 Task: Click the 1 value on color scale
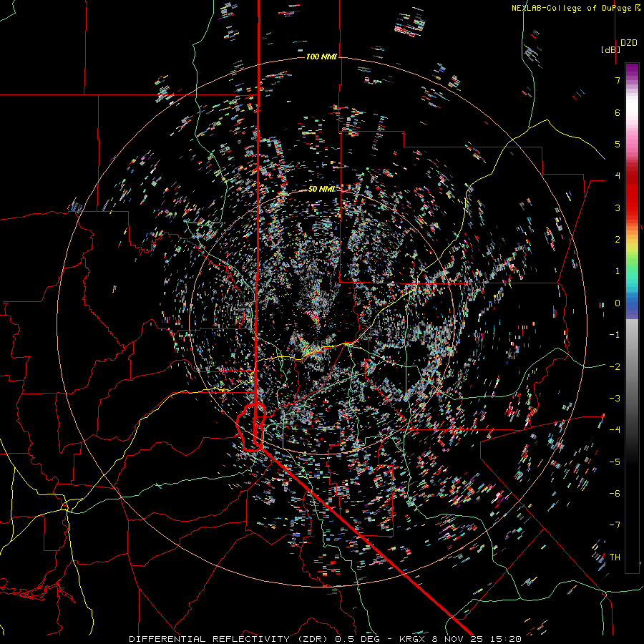(618, 271)
